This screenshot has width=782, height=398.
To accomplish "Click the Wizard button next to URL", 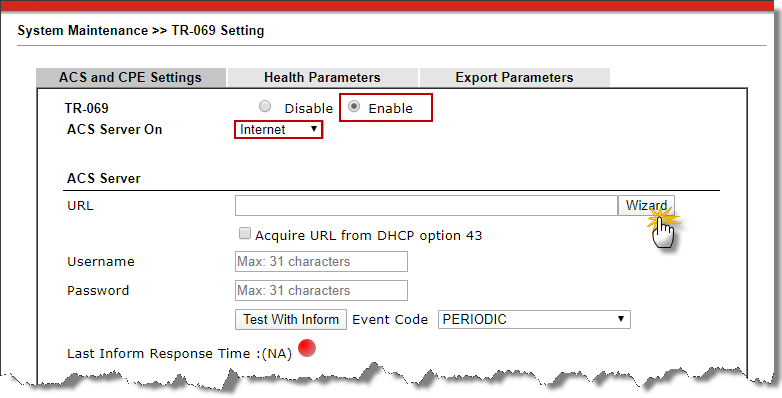I will [x=646, y=205].
